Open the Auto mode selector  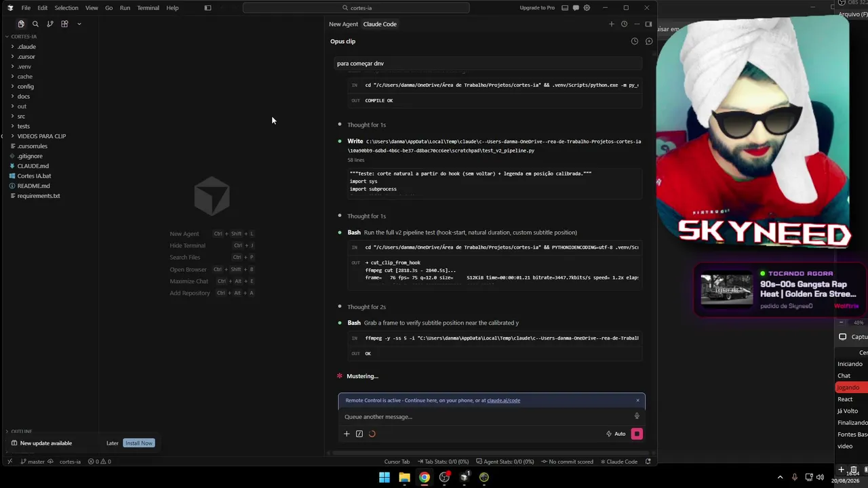616,434
